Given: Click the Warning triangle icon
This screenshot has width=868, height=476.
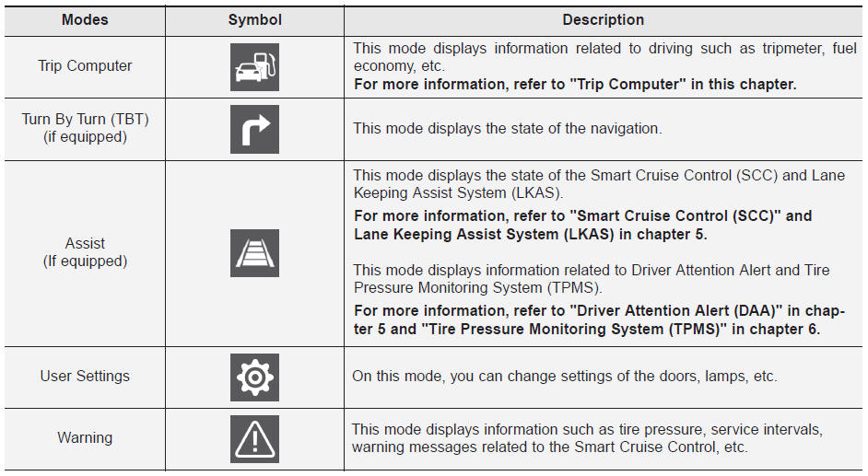Looking at the screenshot, I should (x=254, y=439).
